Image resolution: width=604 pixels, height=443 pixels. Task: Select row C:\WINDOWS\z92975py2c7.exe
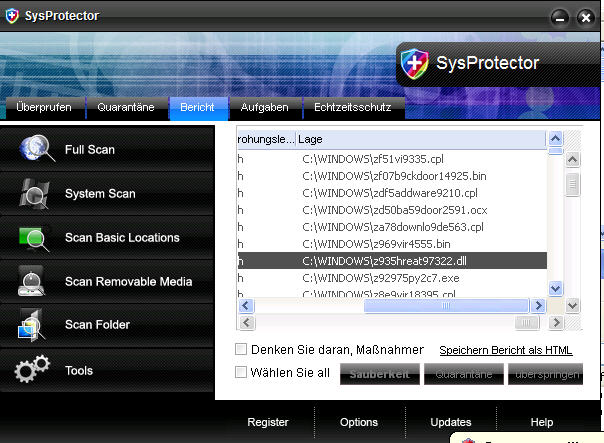[x=392, y=278]
